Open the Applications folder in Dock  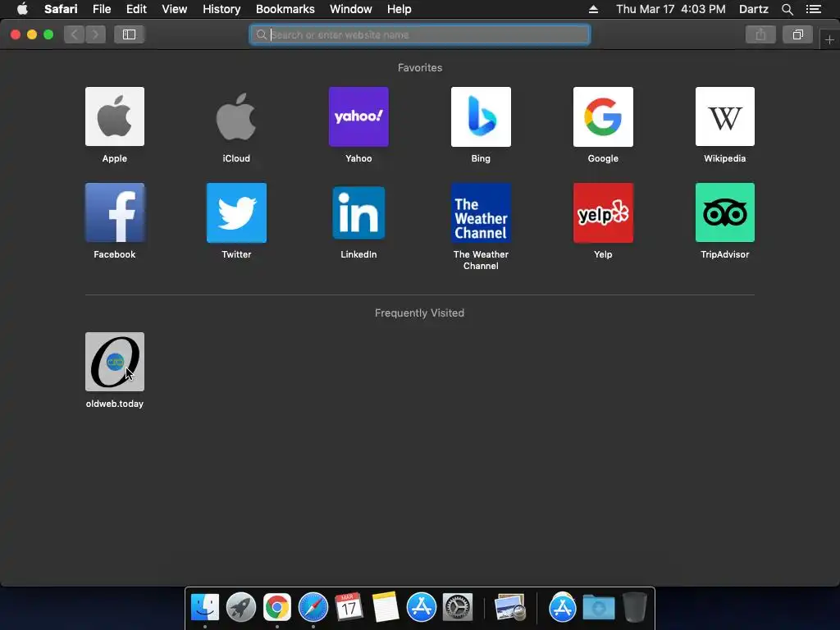[563, 607]
